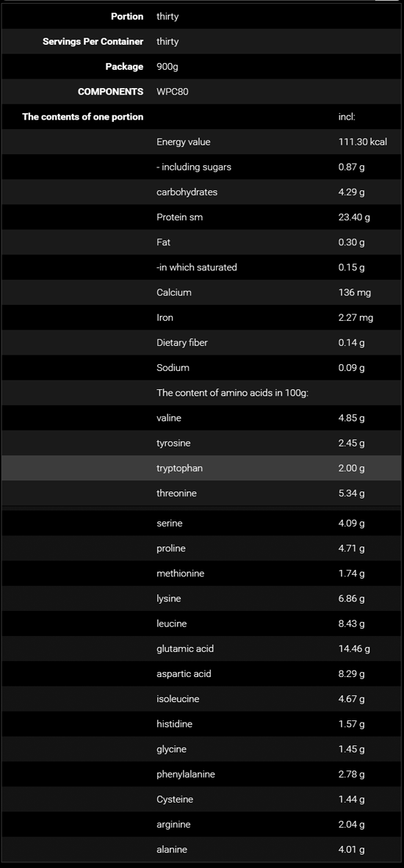Select the highlighted tryptophan row
The image size is (404, 868).
(201, 469)
